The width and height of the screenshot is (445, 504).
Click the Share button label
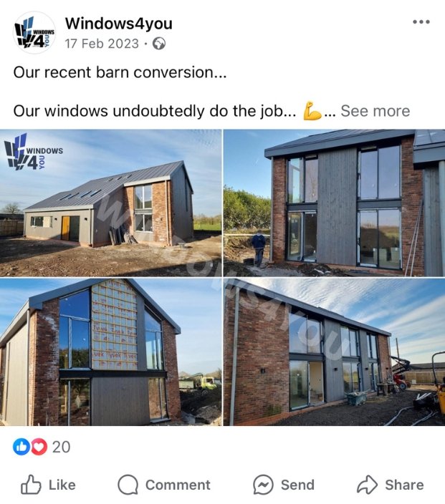[404, 485]
